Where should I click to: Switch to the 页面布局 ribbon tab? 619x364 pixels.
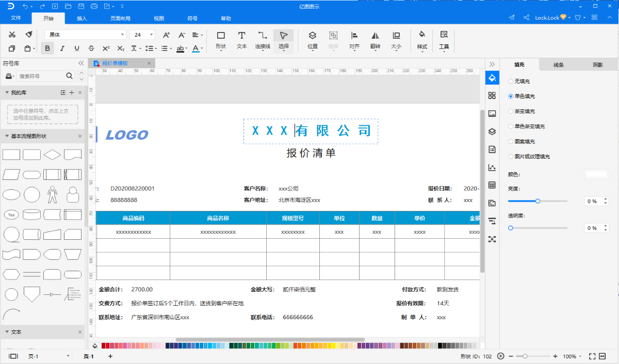[x=120, y=18]
